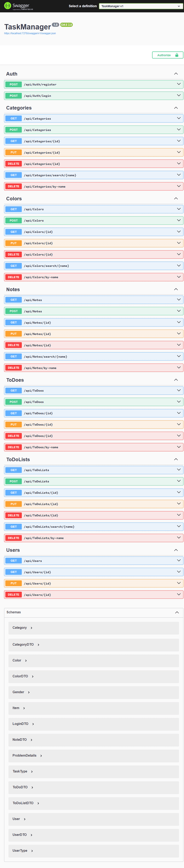Viewport: 184px width, 868px height.
Task: Click the Gender schema expand arrow
Action: 29,692
